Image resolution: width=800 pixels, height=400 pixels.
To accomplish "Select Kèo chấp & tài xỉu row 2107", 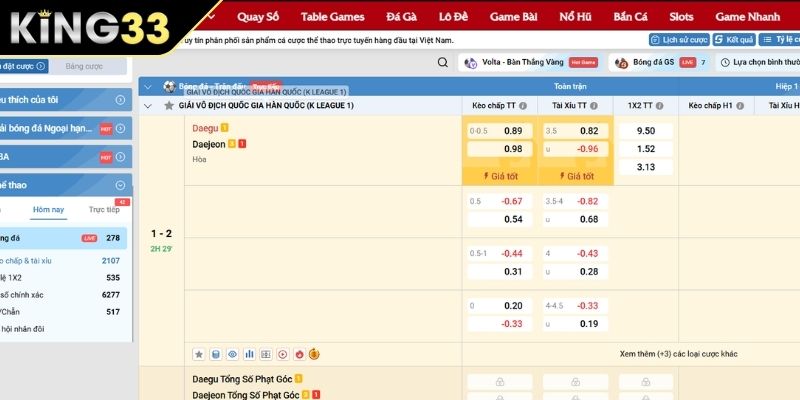I will pos(61,261).
